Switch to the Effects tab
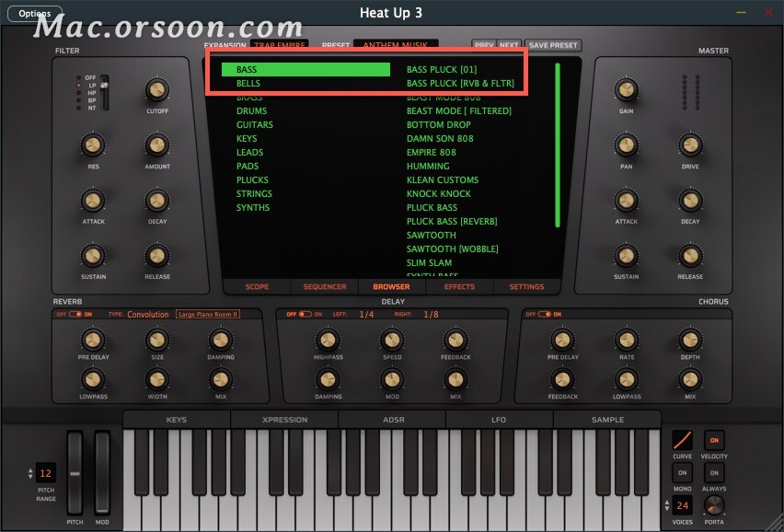784x532 pixels. (459, 286)
